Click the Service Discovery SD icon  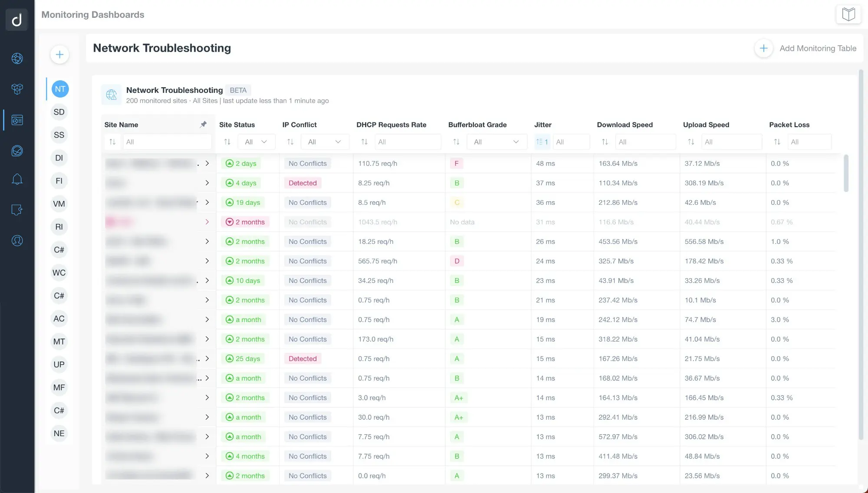59,112
